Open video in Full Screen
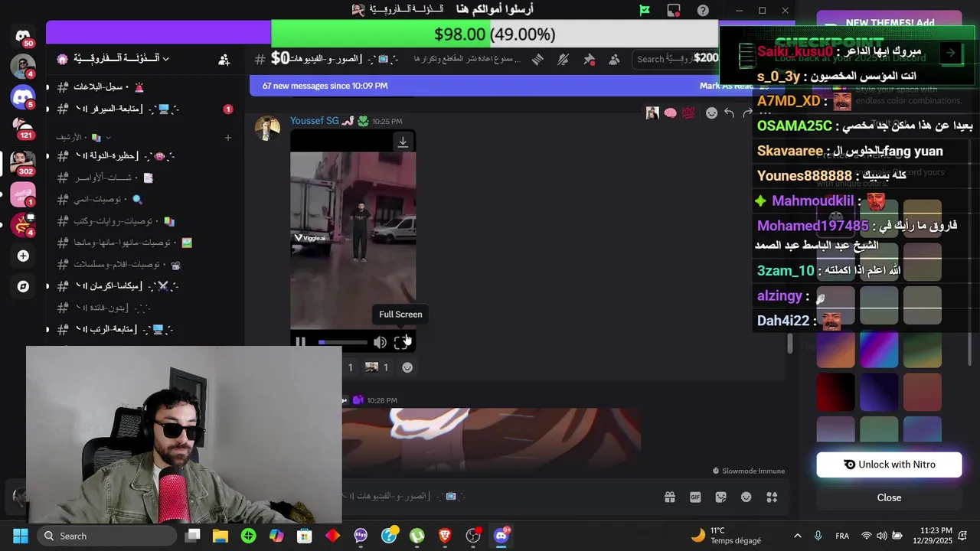Image resolution: width=980 pixels, height=551 pixels. tap(400, 343)
